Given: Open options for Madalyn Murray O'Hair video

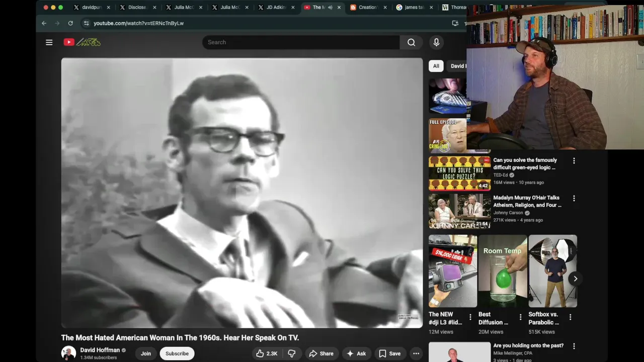Looking at the screenshot, I should pyautogui.click(x=574, y=199).
